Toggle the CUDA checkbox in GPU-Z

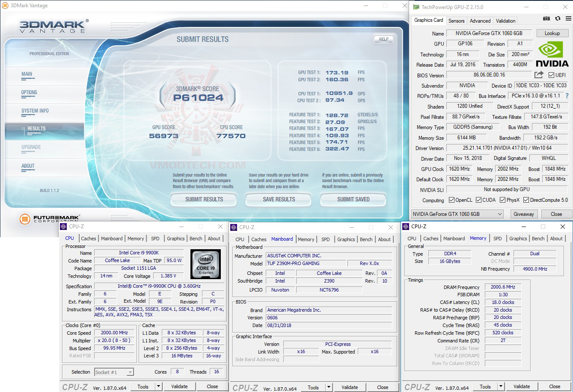tap(478, 200)
